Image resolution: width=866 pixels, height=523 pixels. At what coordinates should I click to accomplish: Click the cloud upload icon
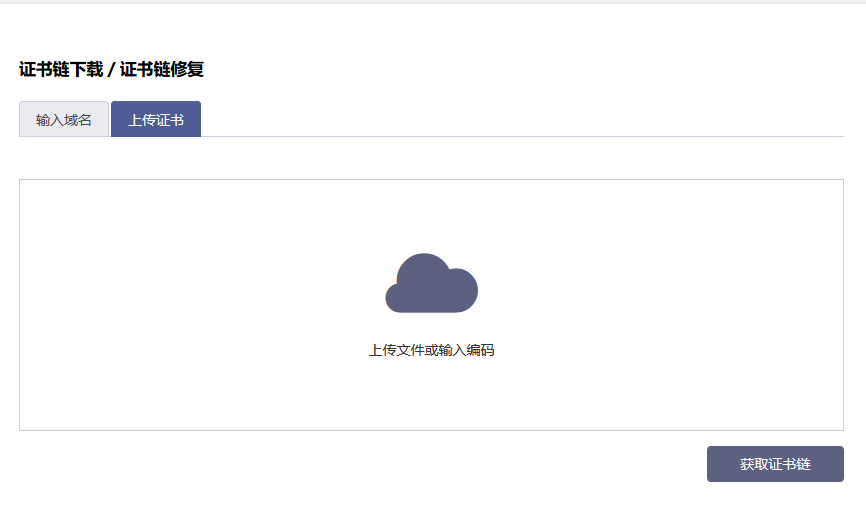pyautogui.click(x=431, y=284)
